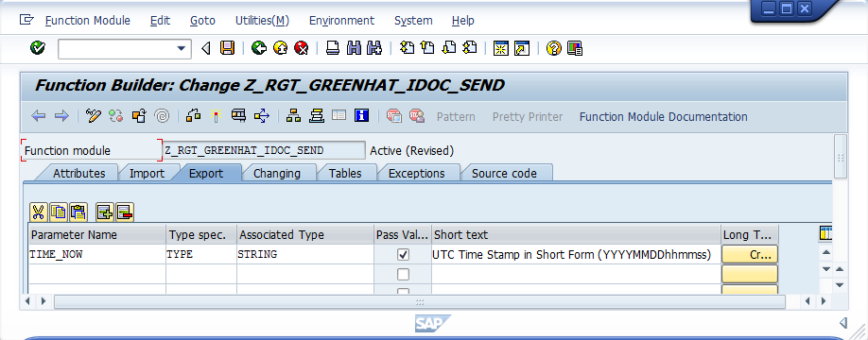Open the table column configuration icon
Viewport: 868px width, 340px height.
(x=825, y=234)
